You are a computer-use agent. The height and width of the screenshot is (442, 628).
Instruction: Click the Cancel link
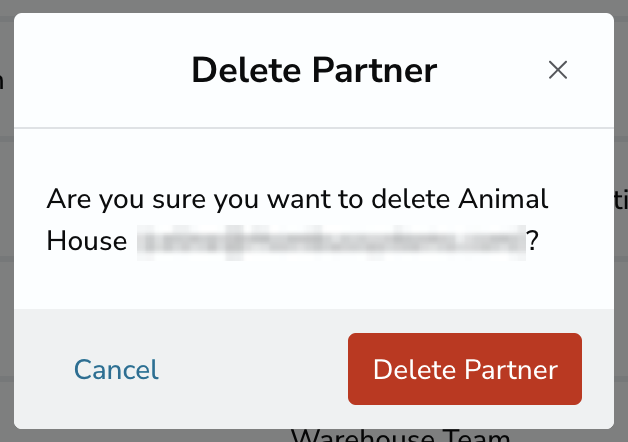pyautogui.click(x=116, y=369)
